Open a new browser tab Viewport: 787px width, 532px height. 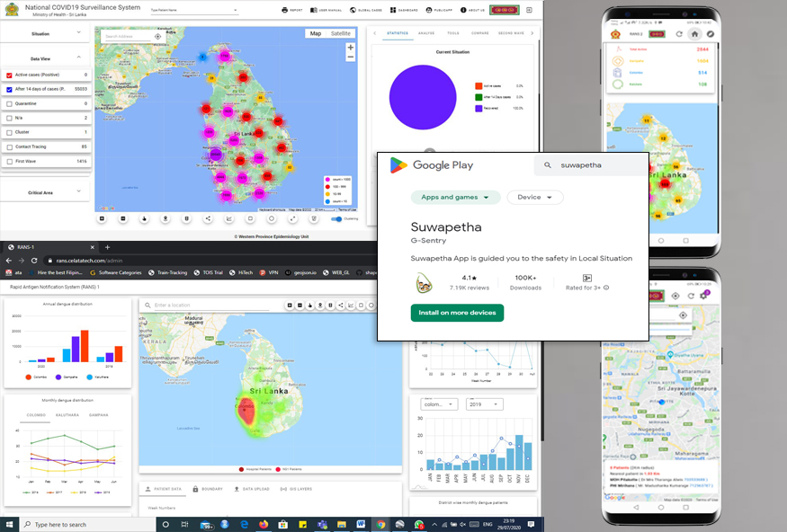click(x=107, y=247)
